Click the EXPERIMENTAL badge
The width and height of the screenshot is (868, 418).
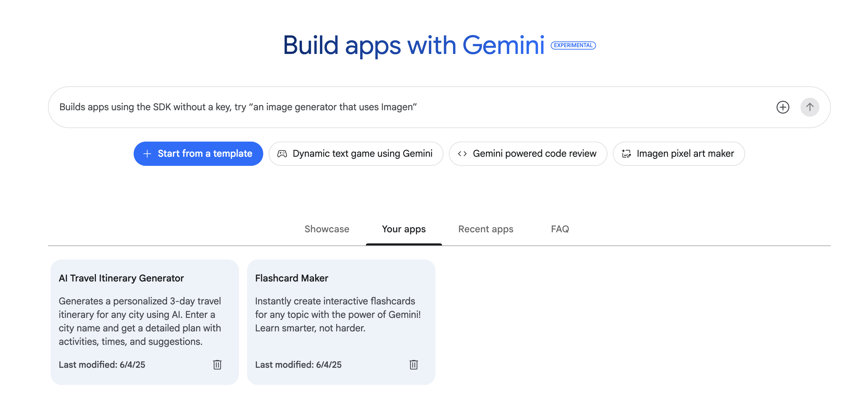[573, 46]
